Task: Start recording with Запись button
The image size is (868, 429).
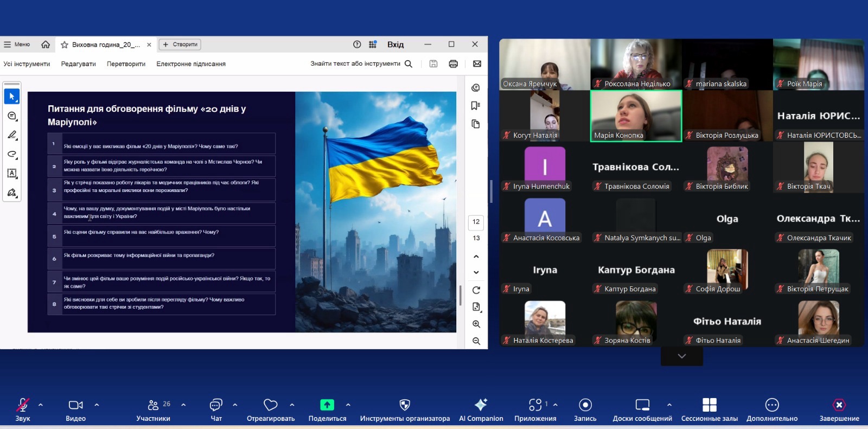Action: 585,405
